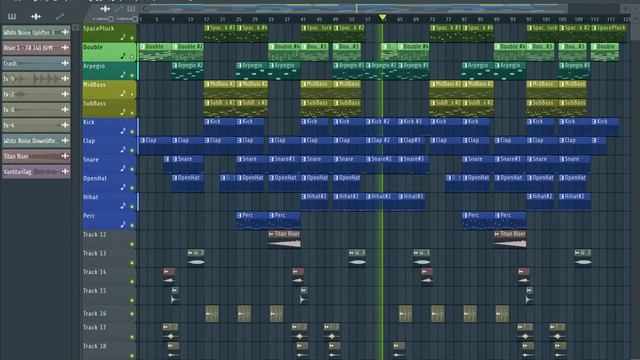The width and height of the screenshot is (640, 360).
Task: Select the Titan Riser picker item
Action: [36, 156]
